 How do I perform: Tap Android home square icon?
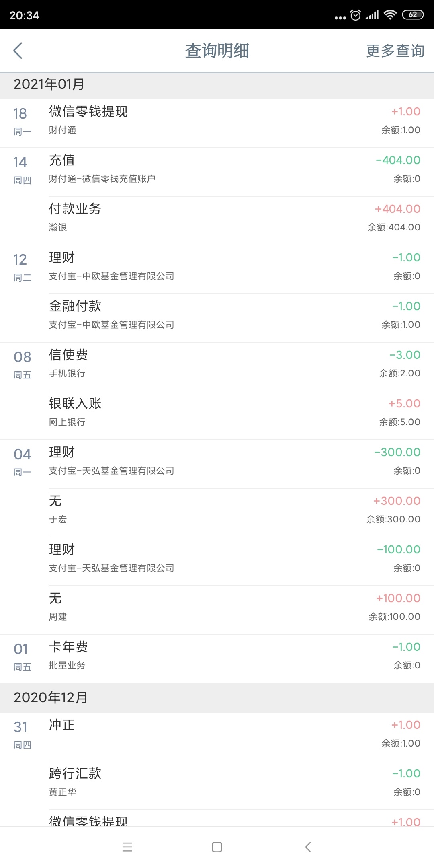point(217,847)
